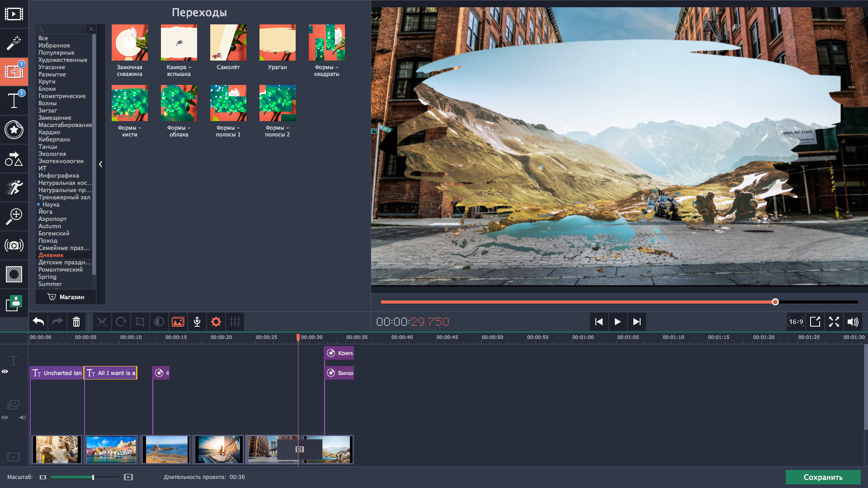Click the scissors split tool
This screenshot has width=868, height=488.
[102, 322]
